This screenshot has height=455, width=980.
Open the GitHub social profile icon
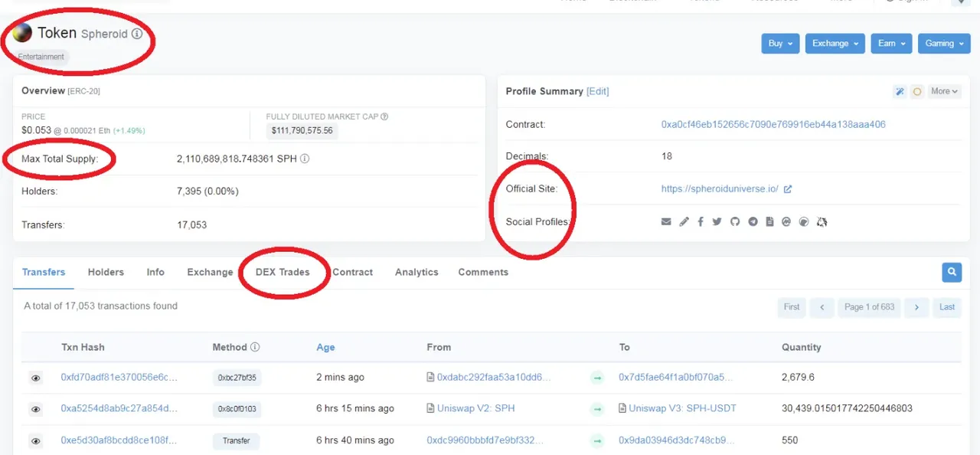pos(735,222)
